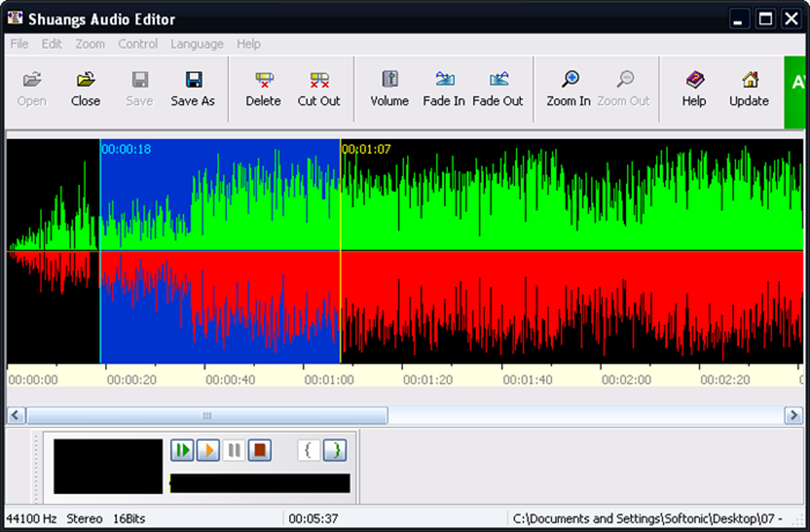810x532 pixels.
Task: Click the 00:00:40 timeline ruler label
Action: tap(230, 380)
